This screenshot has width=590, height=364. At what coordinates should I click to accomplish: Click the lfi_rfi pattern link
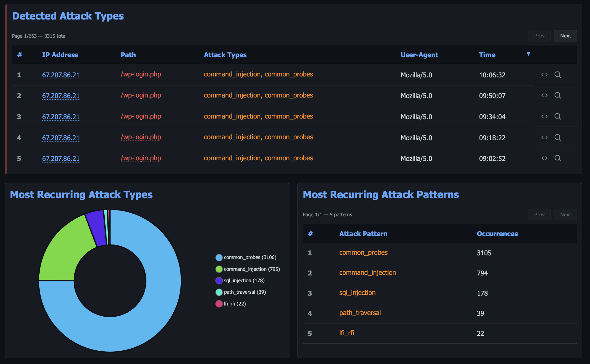[x=346, y=333]
